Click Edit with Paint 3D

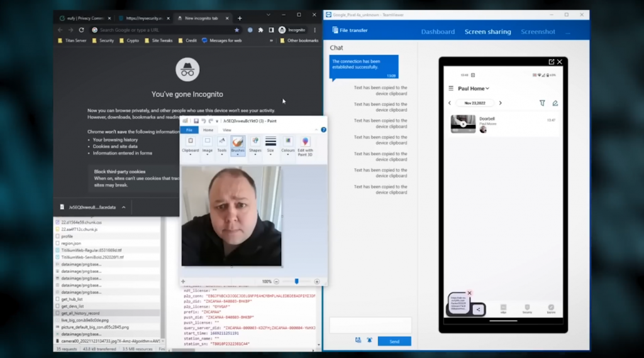pos(305,146)
